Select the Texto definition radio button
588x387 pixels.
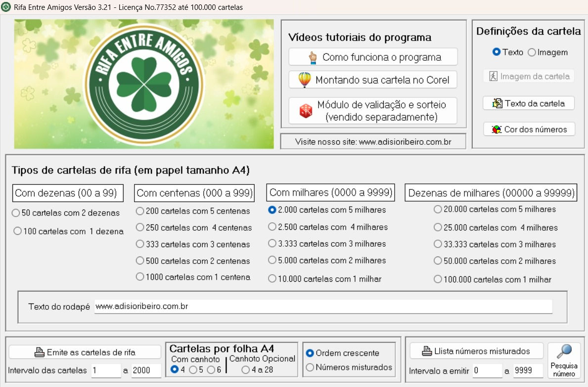497,52
